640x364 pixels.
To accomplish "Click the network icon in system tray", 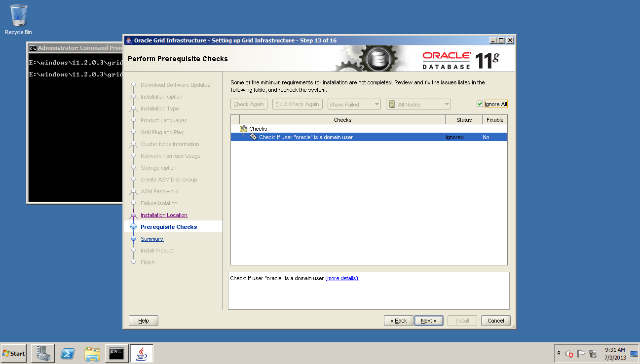I will point(593,354).
